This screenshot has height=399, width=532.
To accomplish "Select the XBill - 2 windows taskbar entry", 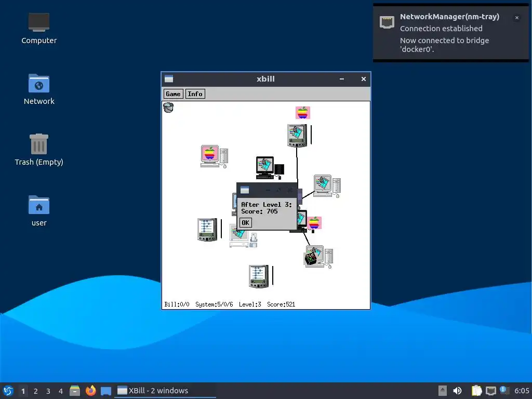I will pyautogui.click(x=165, y=391).
